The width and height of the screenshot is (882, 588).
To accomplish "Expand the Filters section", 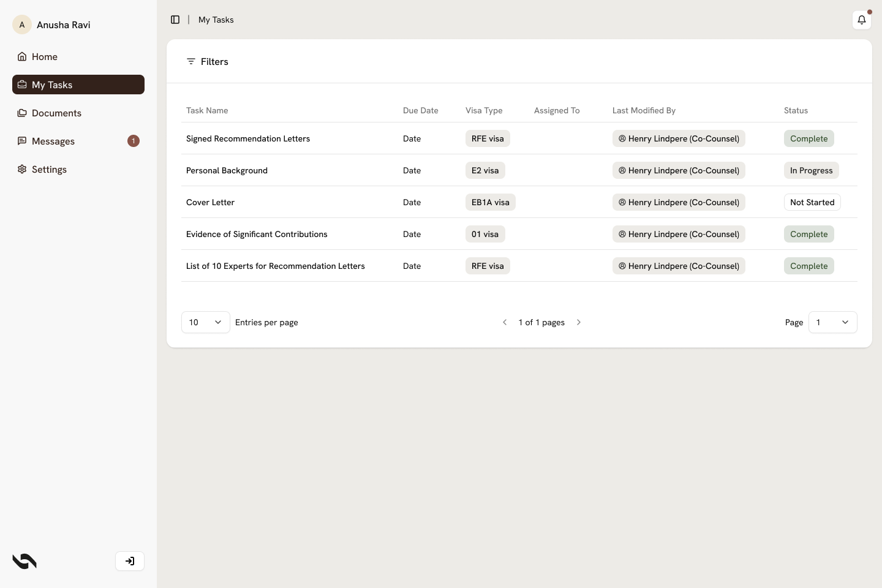I will 207,61.
